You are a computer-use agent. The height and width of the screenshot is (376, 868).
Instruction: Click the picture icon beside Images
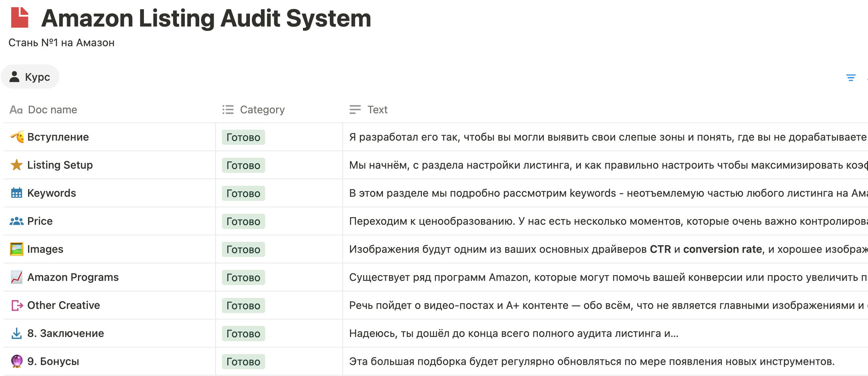[x=16, y=249]
